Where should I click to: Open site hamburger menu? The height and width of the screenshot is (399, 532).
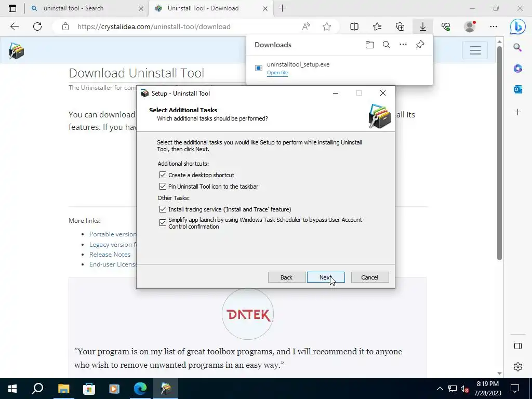tap(475, 50)
